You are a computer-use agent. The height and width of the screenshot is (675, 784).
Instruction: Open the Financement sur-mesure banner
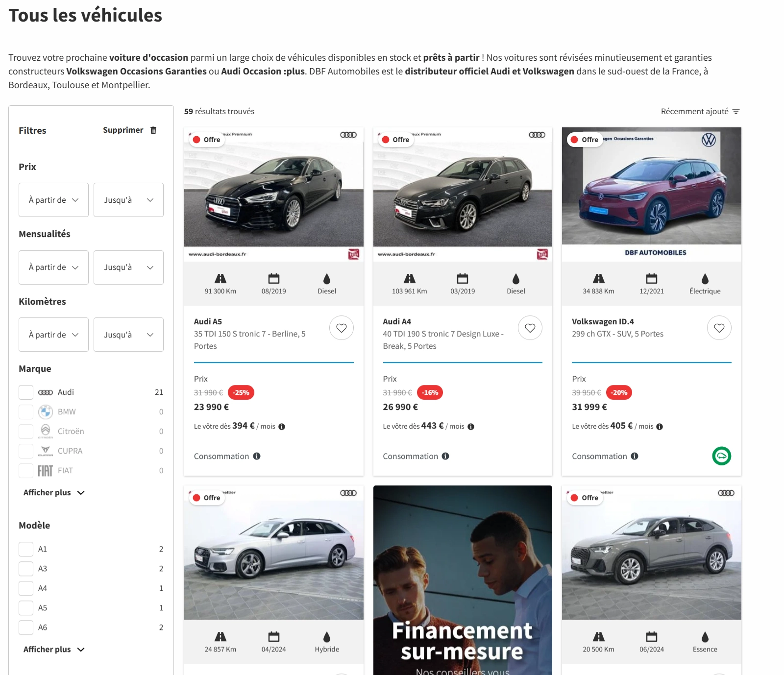point(463,580)
